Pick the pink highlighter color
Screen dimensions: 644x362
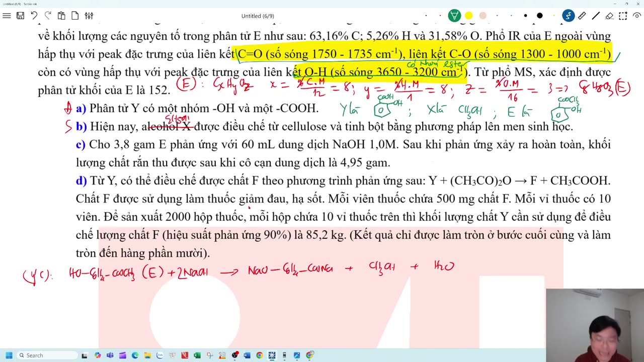(482, 16)
